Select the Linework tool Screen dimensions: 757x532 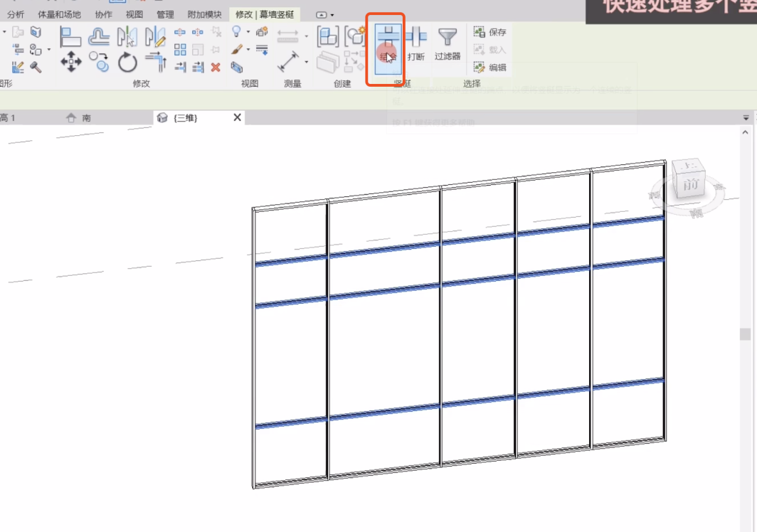click(x=262, y=49)
